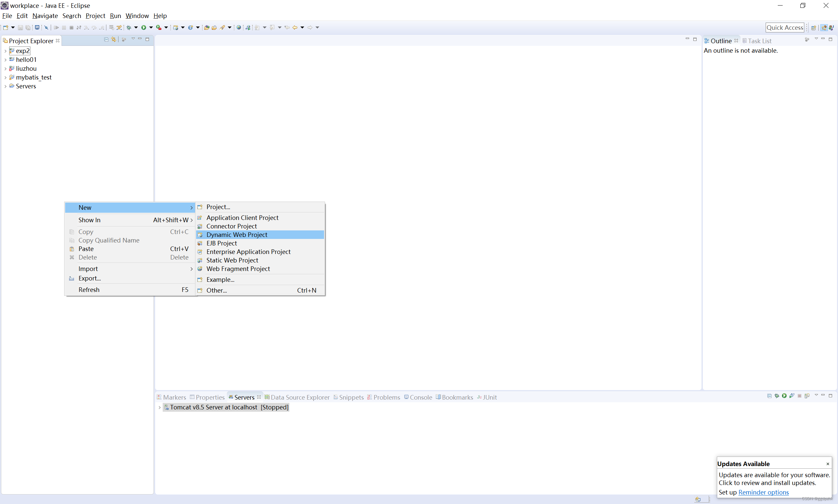Switch to the Console tab
The image size is (838, 504).
pos(418,397)
